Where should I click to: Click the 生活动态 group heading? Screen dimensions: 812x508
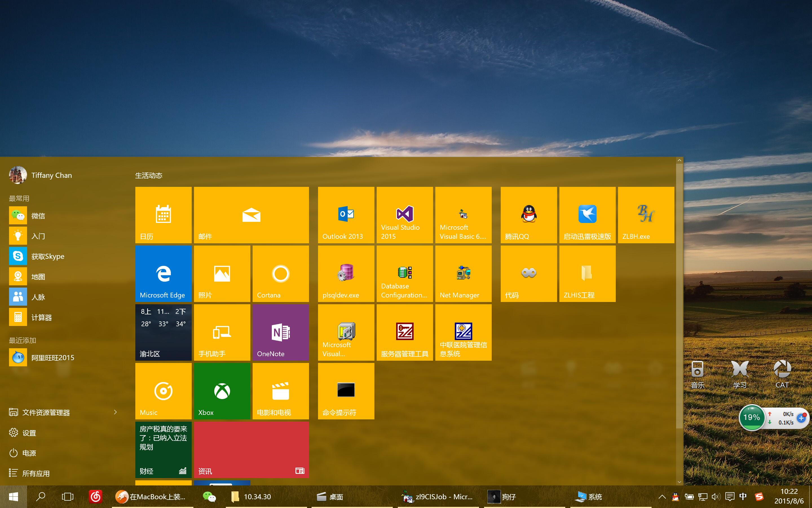149,175
